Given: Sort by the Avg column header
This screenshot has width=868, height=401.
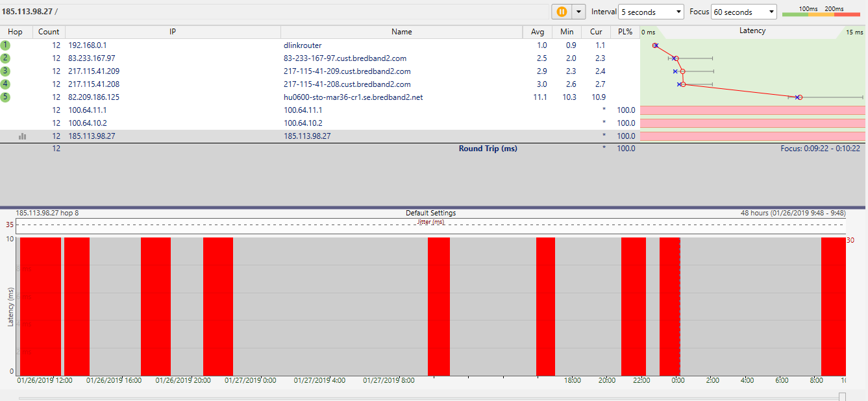Looking at the screenshot, I should (x=538, y=32).
